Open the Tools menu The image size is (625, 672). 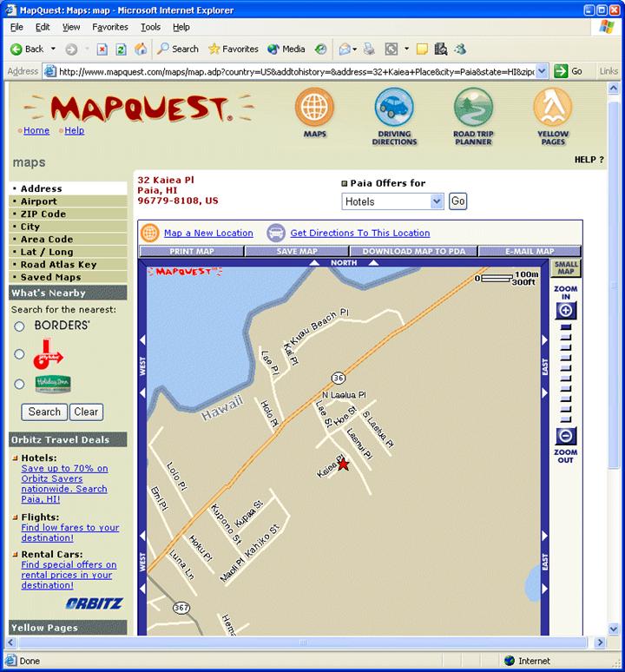pos(151,27)
